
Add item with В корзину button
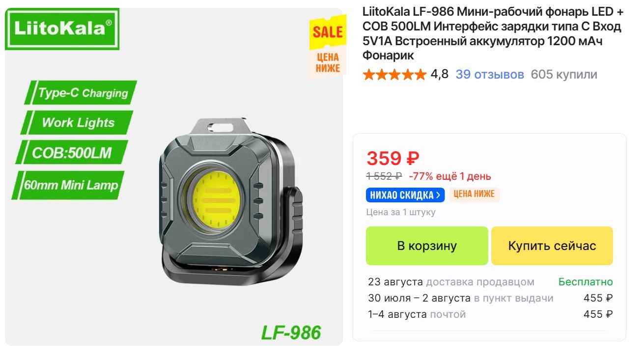(x=427, y=246)
